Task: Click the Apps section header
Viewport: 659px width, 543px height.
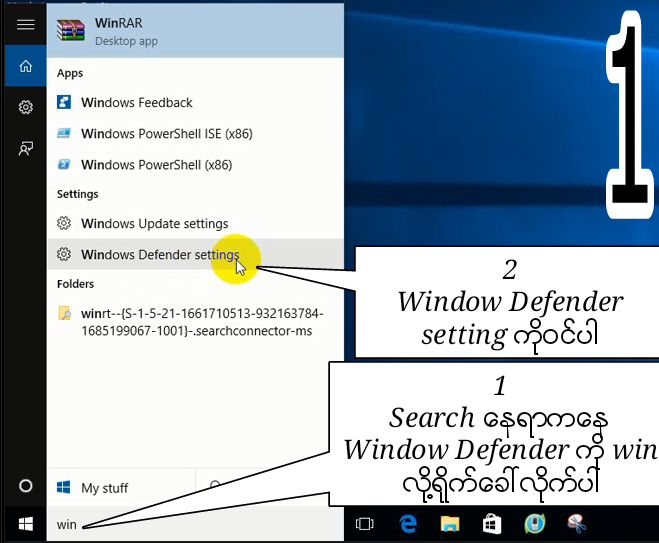Action: (70, 73)
